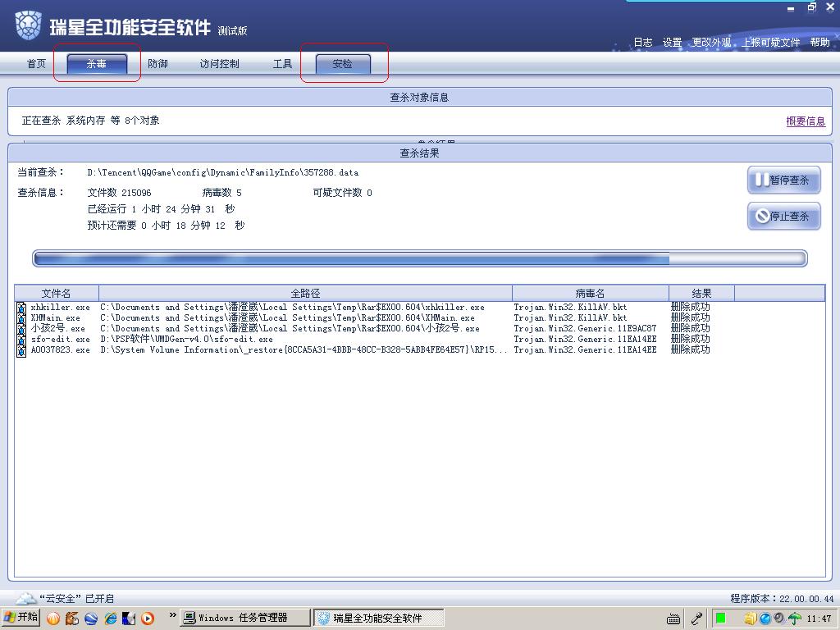
Task: Switch to Windows 任务管理器 taskbar button
Action: 244,618
